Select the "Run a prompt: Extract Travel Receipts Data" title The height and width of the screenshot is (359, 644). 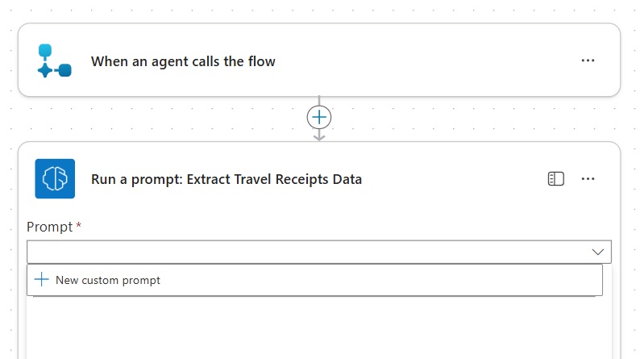point(226,179)
